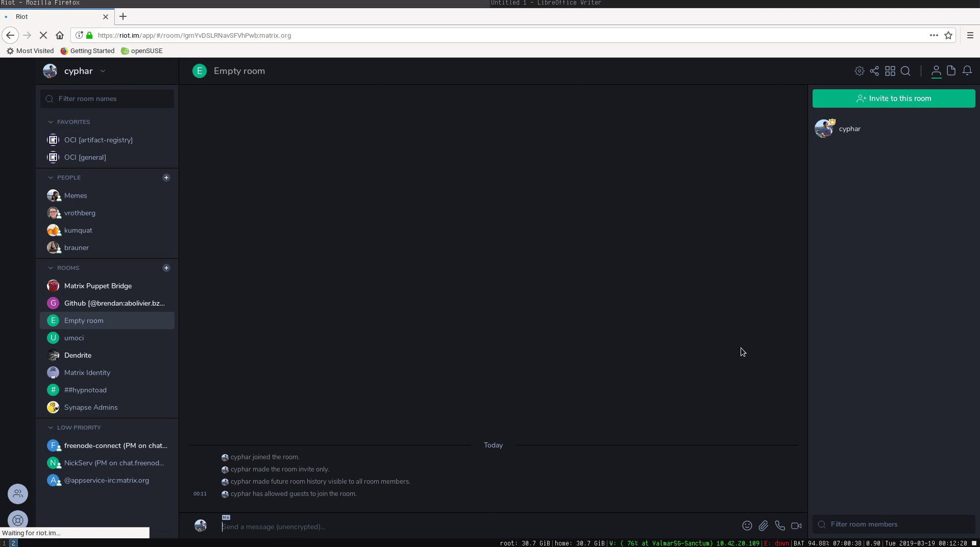Collapse the PEOPLE section

pos(51,178)
